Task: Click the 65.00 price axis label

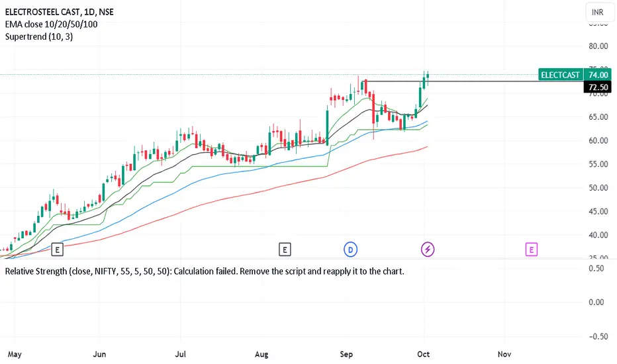Action: coord(598,117)
